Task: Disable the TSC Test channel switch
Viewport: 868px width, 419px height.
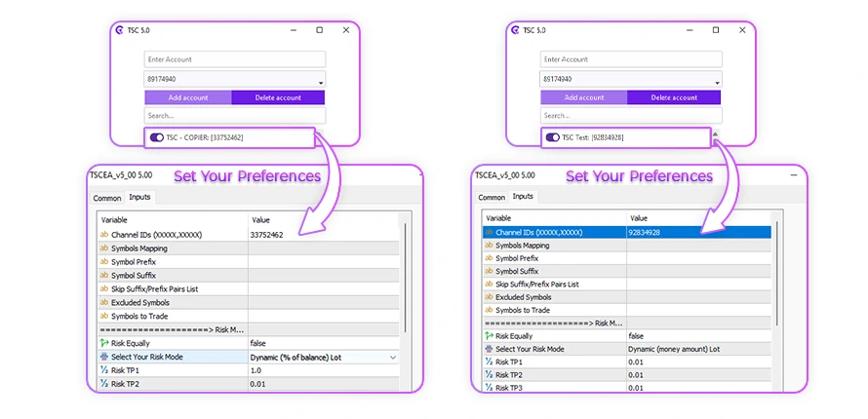Action: [552, 138]
